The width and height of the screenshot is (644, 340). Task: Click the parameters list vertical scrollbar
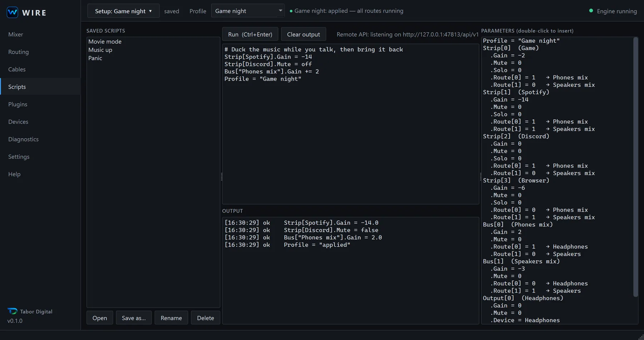tap(635, 167)
